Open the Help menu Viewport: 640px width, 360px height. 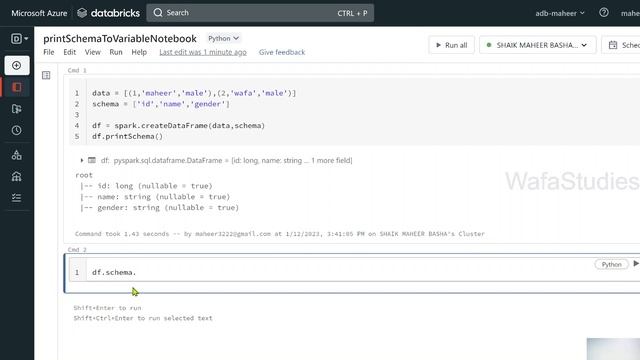click(139, 52)
